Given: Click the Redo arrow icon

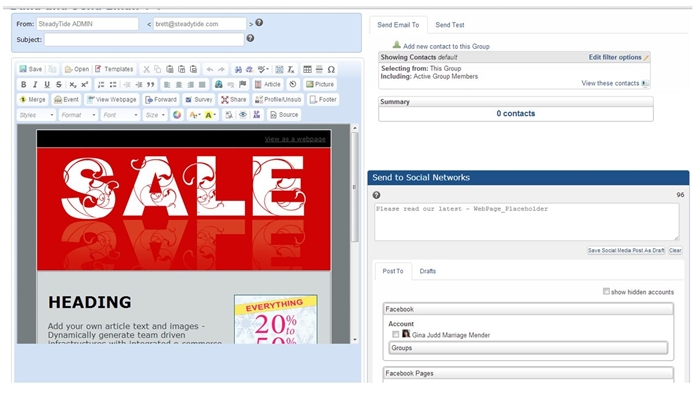Looking at the screenshot, I should click(221, 69).
